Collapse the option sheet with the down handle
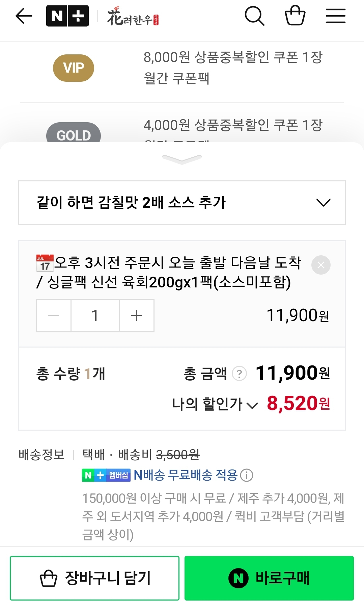 pyautogui.click(x=182, y=159)
